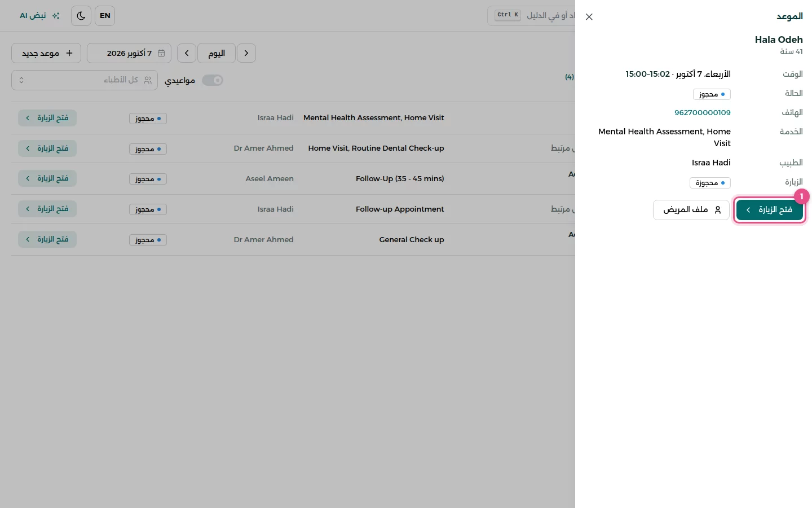The height and width of the screenshot is (508, 812).
Task: Toggle the مواعيدي switch
Action: (213, 80)
